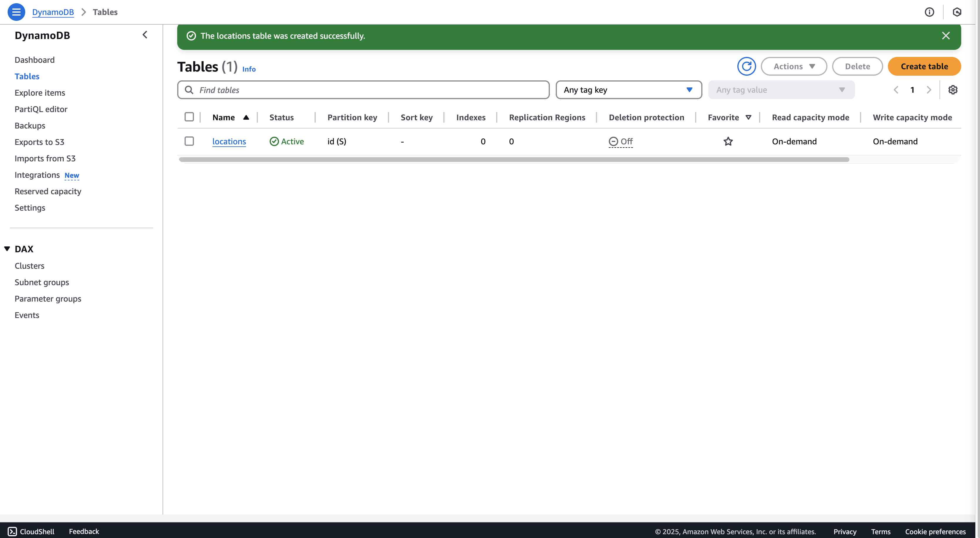Select Tables in sidebar
The width and height of the screenshot is (980, 538).
27,76
